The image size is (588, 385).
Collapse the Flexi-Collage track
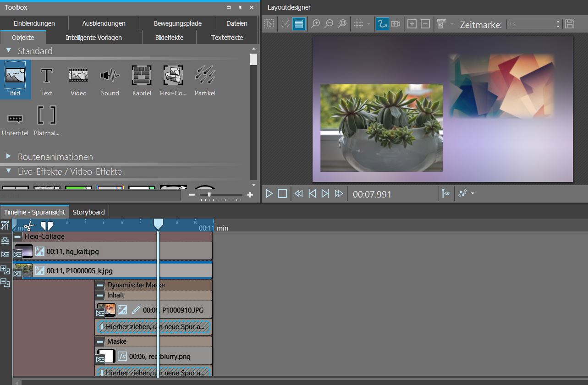coord(17,236)
